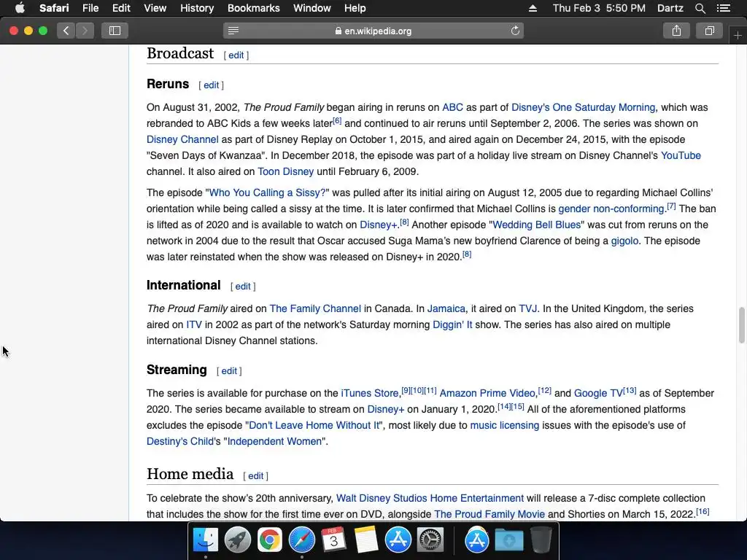This screenshot has width=747, height=560.
Task: Edit the Home media section
Action: 255,476
